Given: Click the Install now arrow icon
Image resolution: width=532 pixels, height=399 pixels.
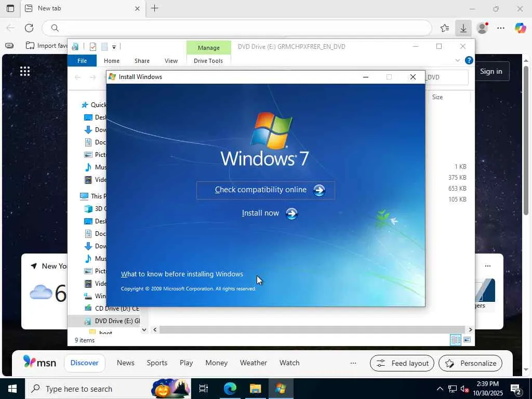Looking at the screenshot, I should (291, 214).
